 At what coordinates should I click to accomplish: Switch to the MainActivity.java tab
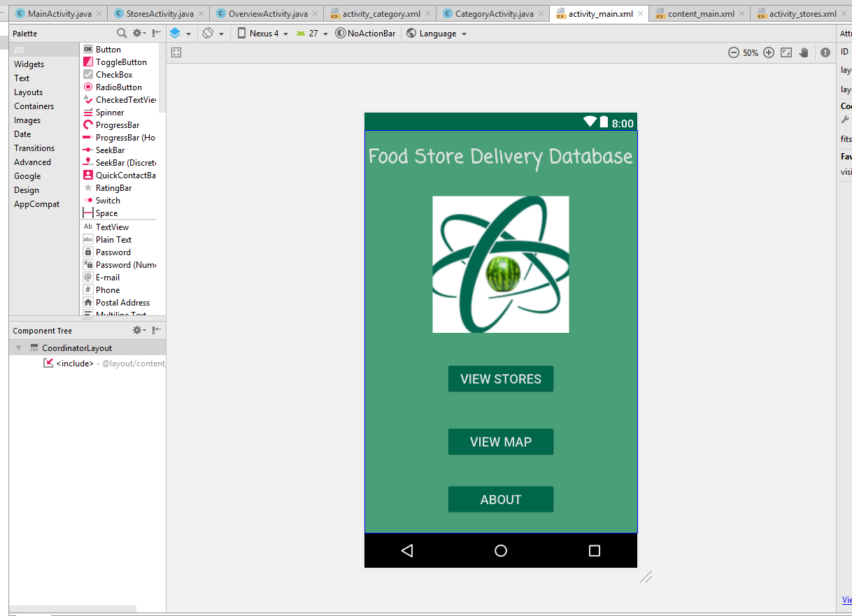coord(59,13)
